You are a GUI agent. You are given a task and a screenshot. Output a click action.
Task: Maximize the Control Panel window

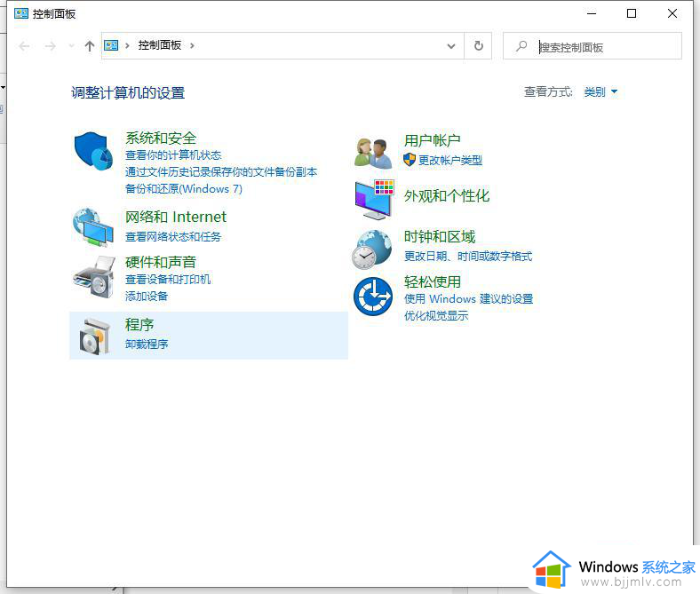point(632,13)
